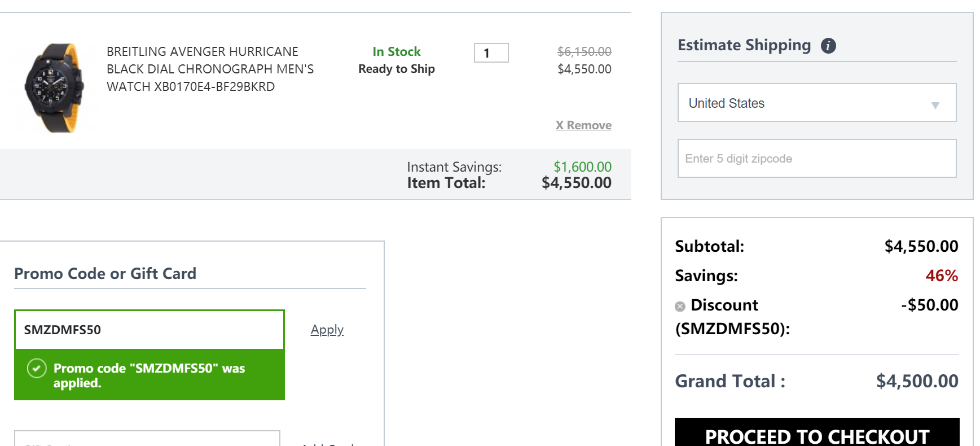980x446 pixels.
Task: Click the Promo Code or Gift Card heading
Action: pos(105,274)
